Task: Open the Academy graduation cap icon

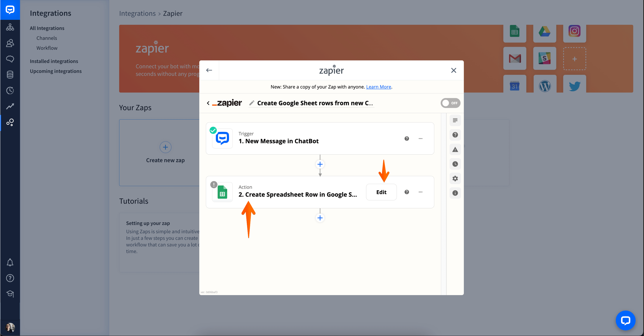Action: (x=10, y=294)
